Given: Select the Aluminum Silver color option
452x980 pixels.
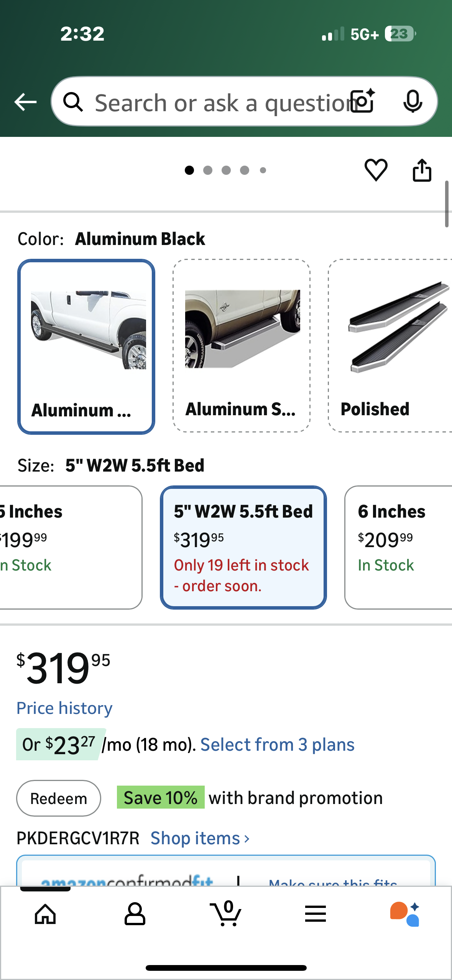Looking at the screenshot, I should pyautogui.click(x=241, y=345).
